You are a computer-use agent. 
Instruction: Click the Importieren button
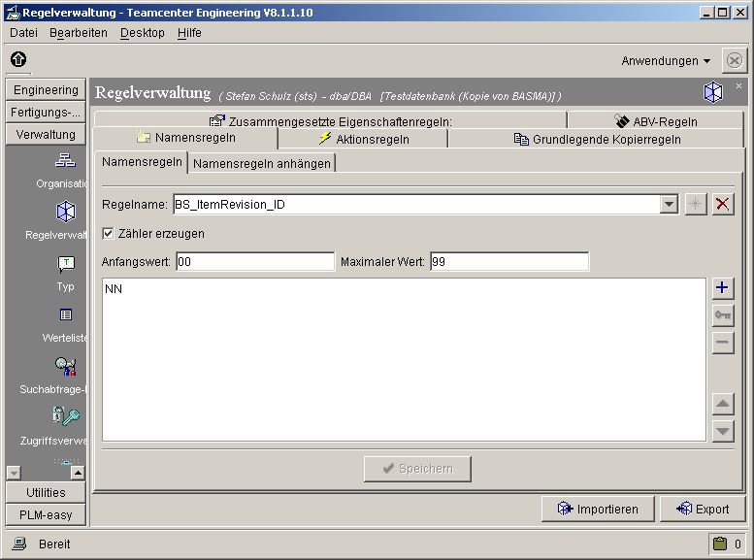pyautogui.click(x=598, y=509)
